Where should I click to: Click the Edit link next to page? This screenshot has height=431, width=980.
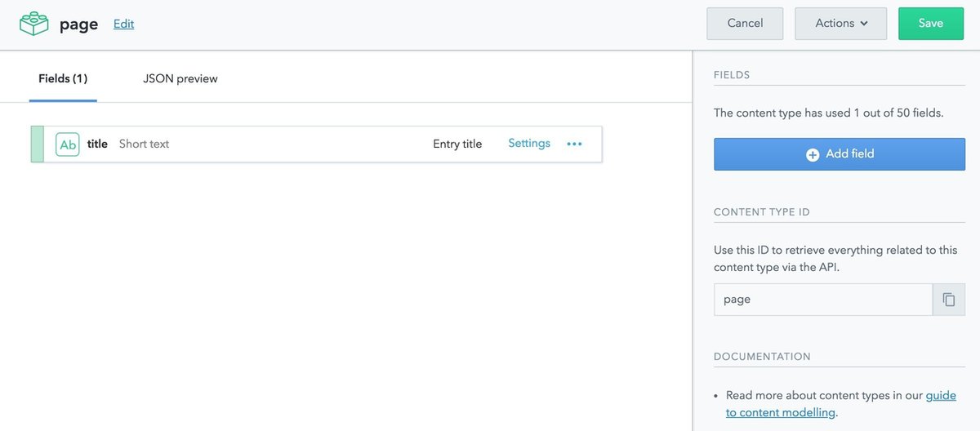pos(123,24)
